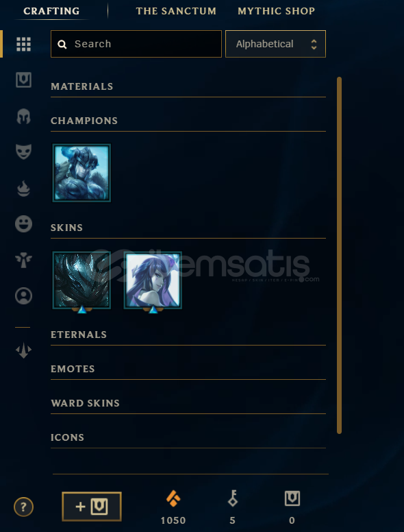Click the key fragments icon
The height and width of the screenshot is (532, 404).
coord(233,498)
